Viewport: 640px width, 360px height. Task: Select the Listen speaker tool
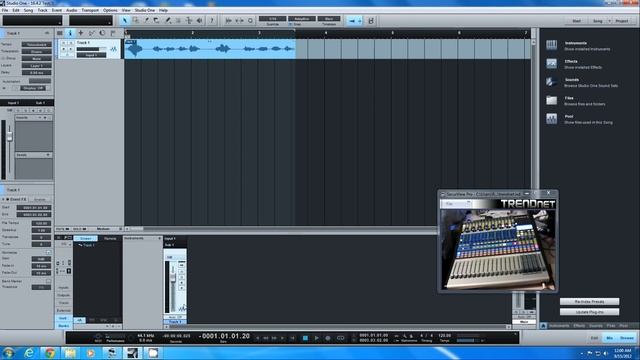click(x=199, y=20)
